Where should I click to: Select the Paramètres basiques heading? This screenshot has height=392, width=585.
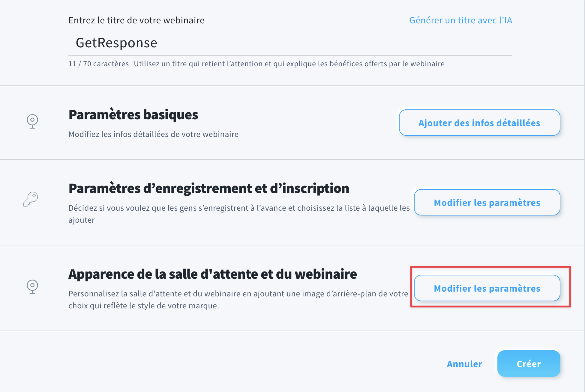pos(133,114)
